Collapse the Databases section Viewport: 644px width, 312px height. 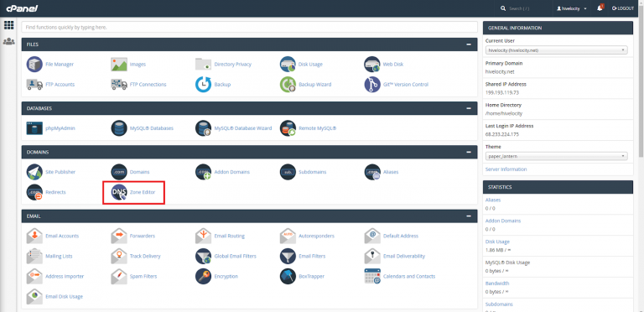[469, 108]
